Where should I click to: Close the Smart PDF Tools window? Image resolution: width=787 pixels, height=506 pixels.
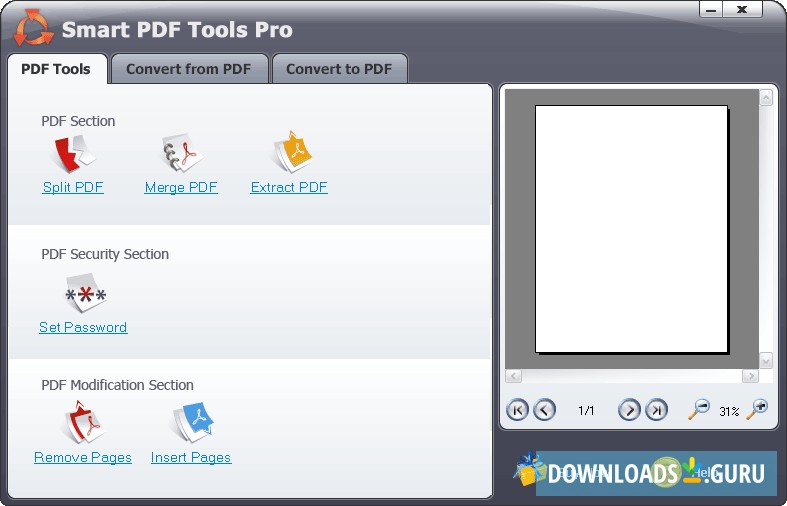[x=742, y=10]
